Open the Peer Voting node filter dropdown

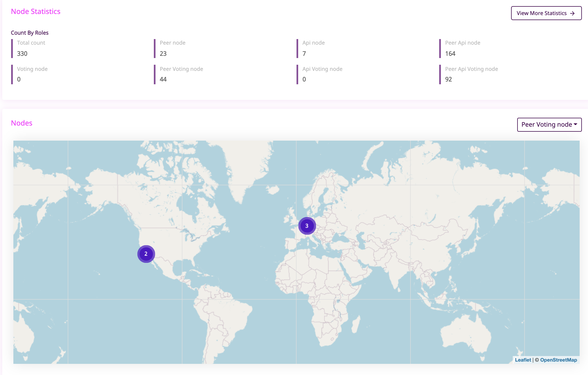click(549, 124)
